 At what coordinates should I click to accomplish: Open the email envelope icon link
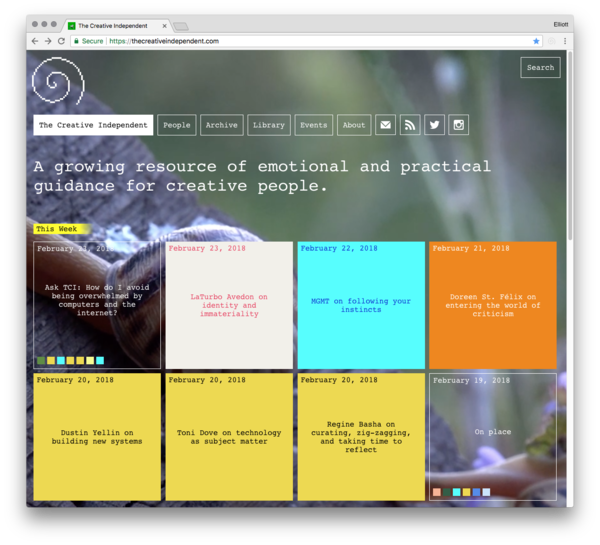pyautogui.click(x=385, y=125)
